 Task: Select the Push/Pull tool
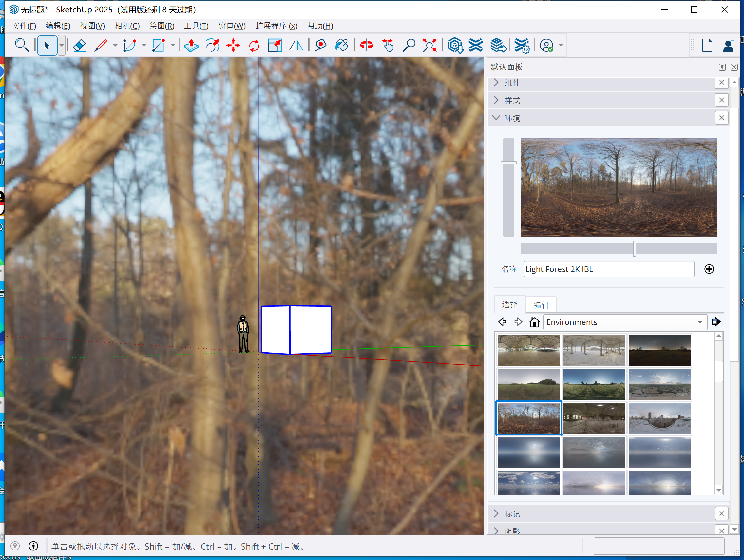pos(191,45)
